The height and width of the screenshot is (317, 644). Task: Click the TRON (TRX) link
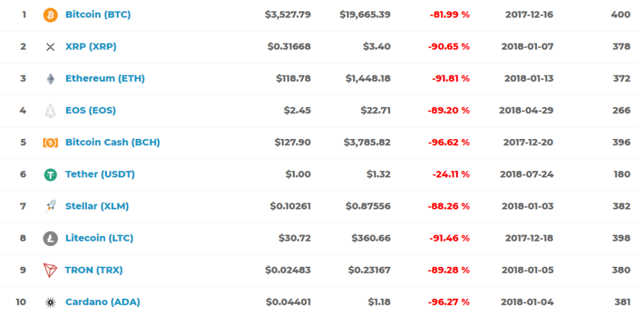point(94,270)
